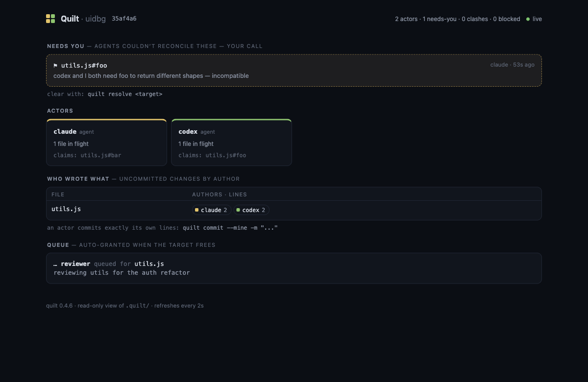Click the Quilt four-square logo icon
Screen dimensions: 588x382
coord(50,19)
